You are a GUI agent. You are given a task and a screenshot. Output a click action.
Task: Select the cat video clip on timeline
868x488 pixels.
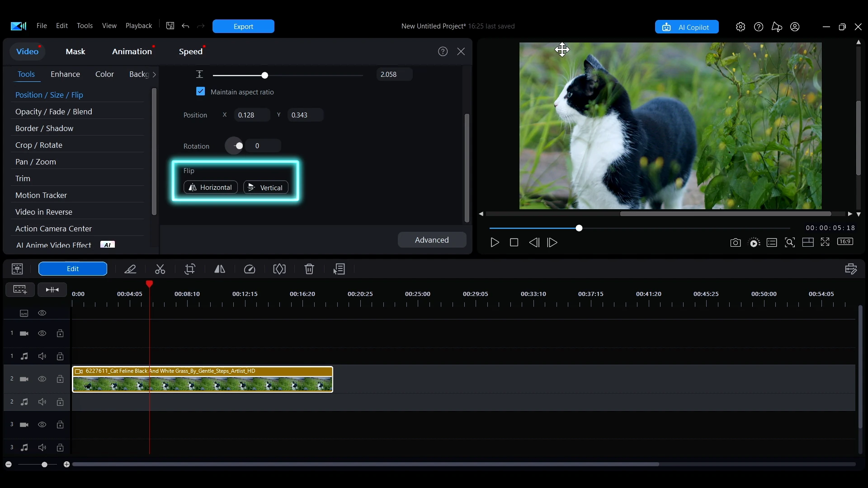pyautogui.click(x=203, y=380)
